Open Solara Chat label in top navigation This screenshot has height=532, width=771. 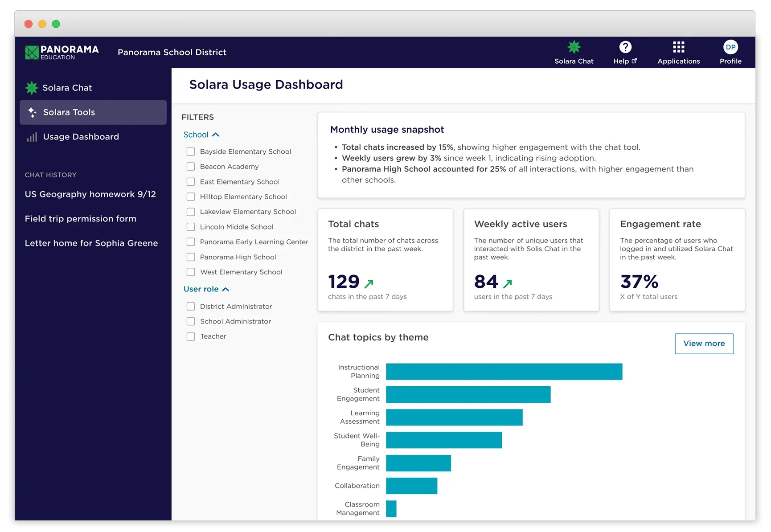574,61
